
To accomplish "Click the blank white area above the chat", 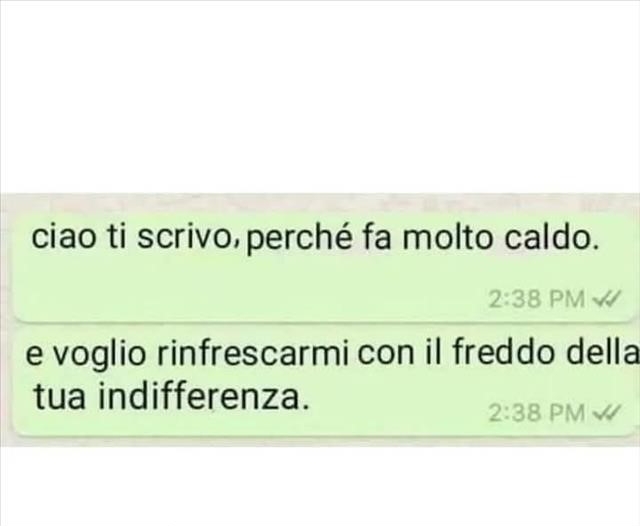I will [320, 96].
